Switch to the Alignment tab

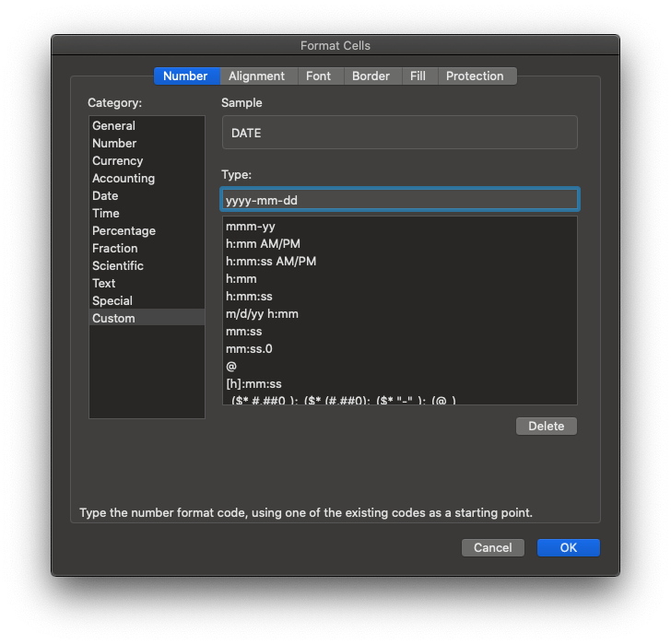click(x=256, y=76)
